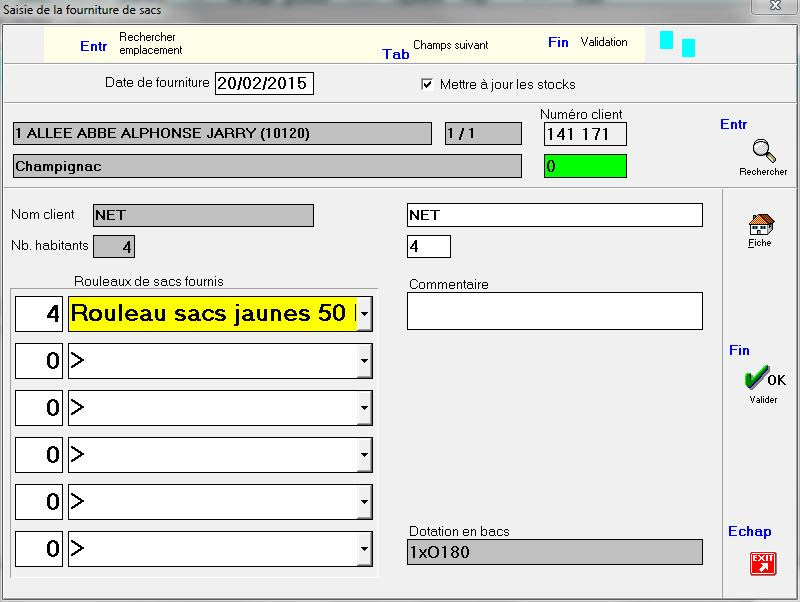
Task: Click the editable habitants count field
Action: coord(428,246)
